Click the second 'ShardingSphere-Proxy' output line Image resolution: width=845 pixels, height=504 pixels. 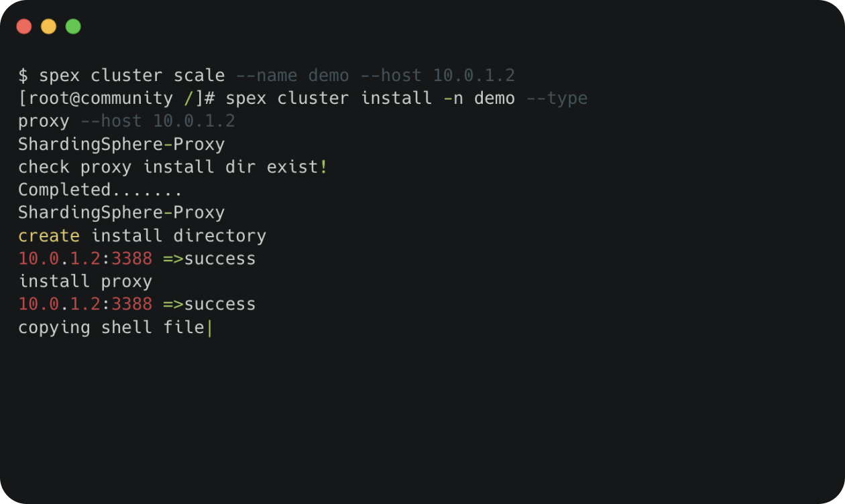(x=121, y=212)
